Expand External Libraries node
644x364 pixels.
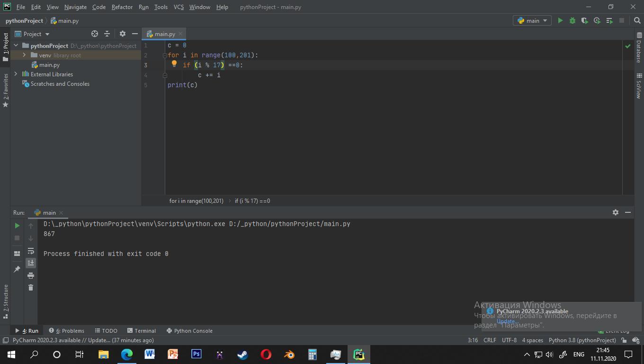tap(16, 74)
